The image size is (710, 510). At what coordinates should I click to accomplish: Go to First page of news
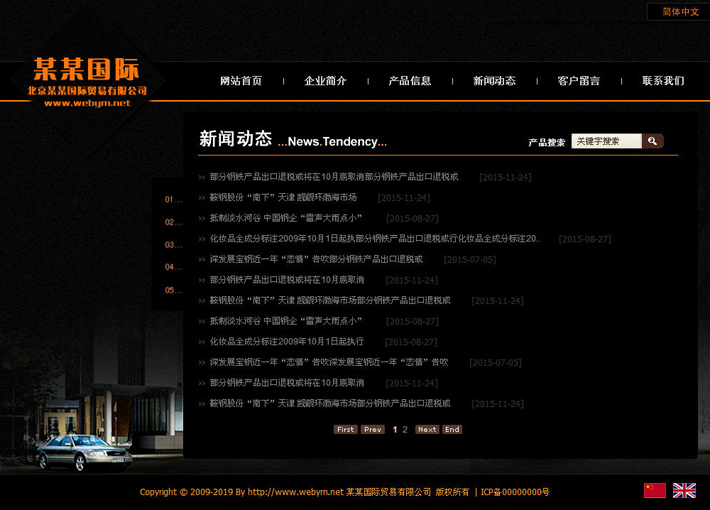[x=345, y=429]
